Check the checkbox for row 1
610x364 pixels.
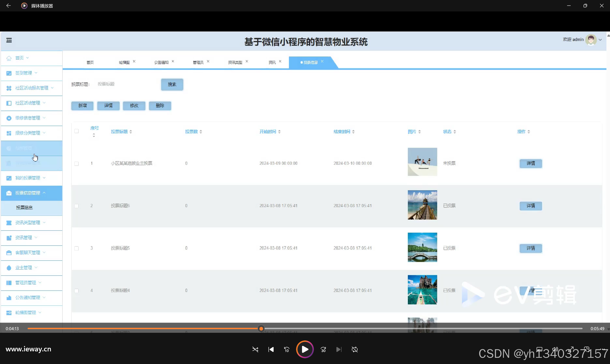(77, 164)
